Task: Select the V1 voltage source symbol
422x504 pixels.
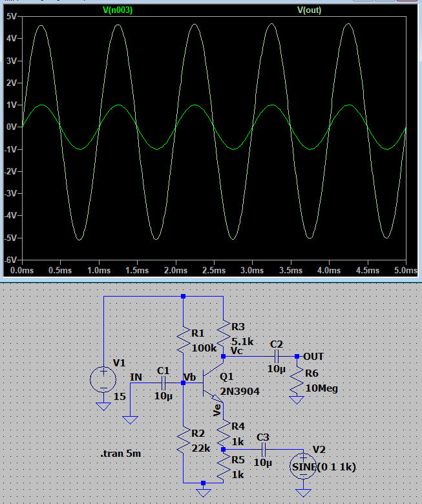Action: [102, 378]
